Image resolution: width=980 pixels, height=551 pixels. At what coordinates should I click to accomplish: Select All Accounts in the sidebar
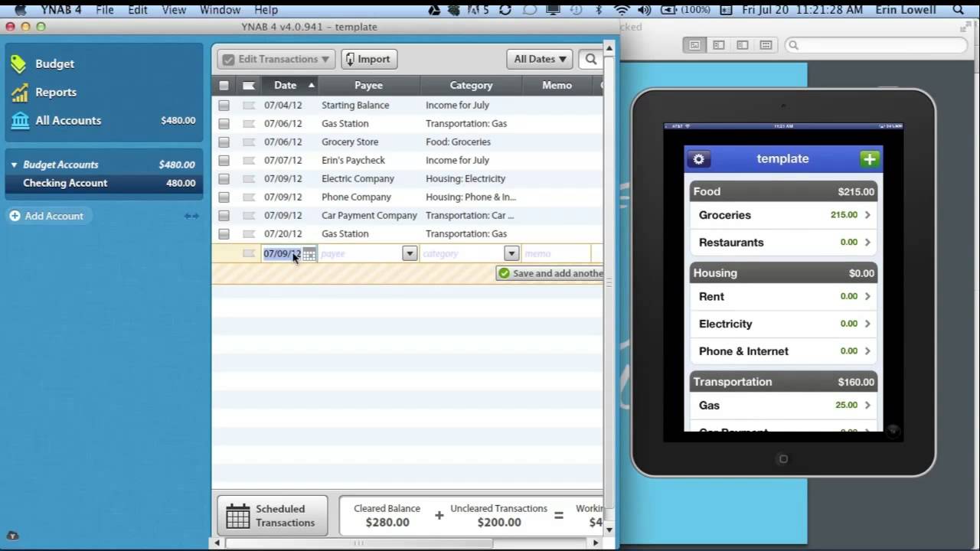click(x=104, y=121)
